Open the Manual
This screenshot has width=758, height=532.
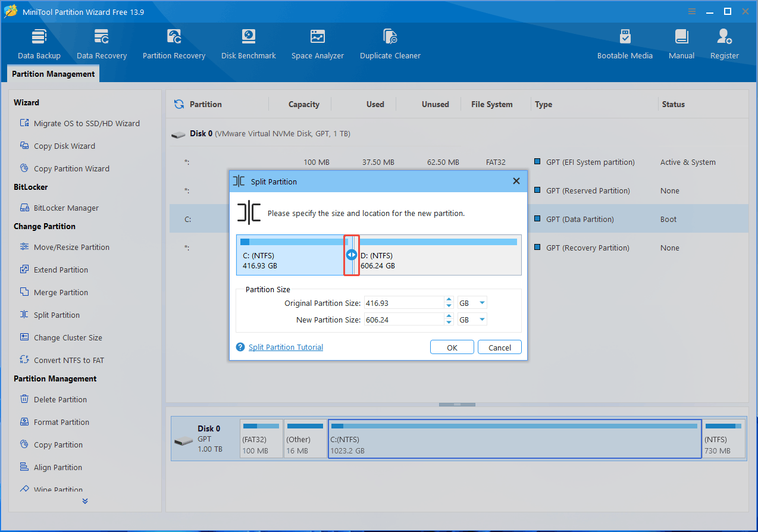coord(681,44)
